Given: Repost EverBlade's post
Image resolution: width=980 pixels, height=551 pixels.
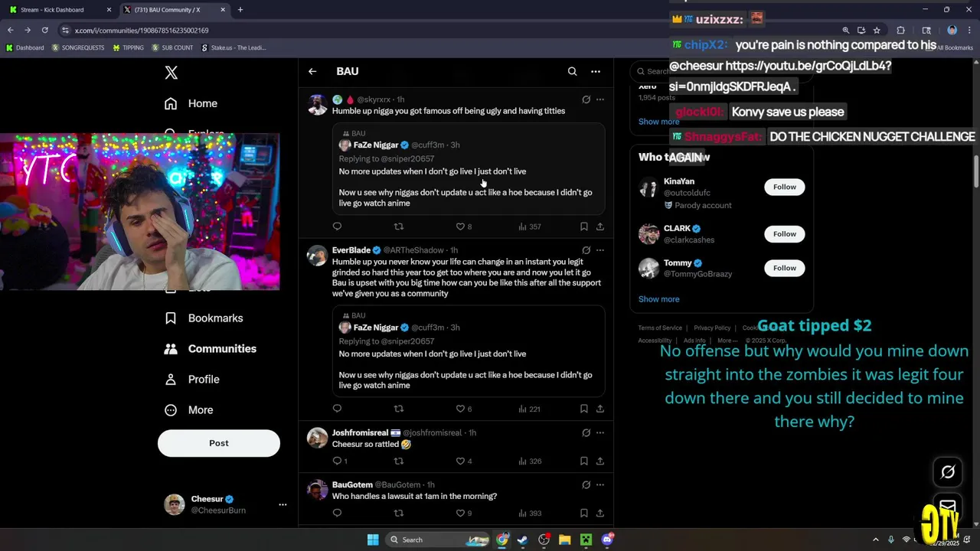Looking at the screenshot, I should (x=398, y=409).
